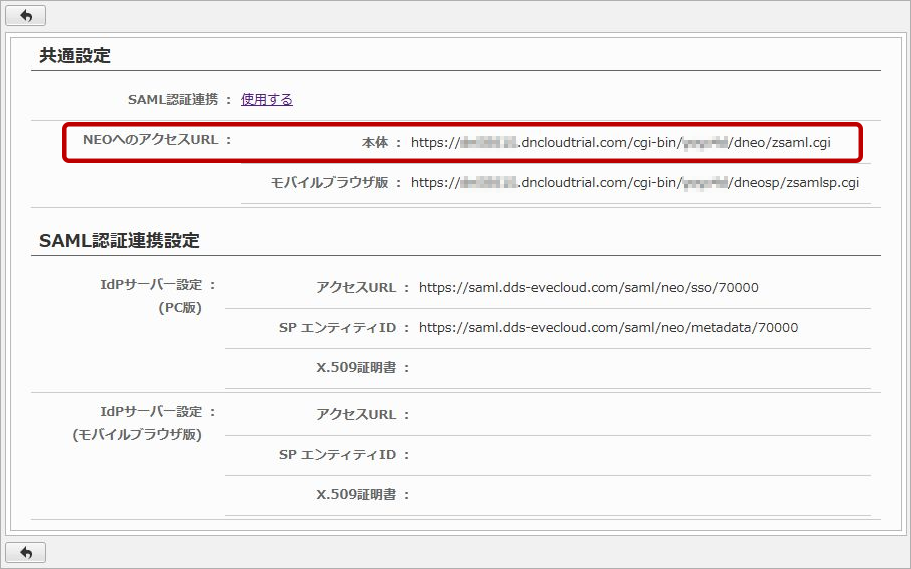Screen dimensions: 911x569
Task: Click the 本体 label in NEO access row
Action: [374, 144]
